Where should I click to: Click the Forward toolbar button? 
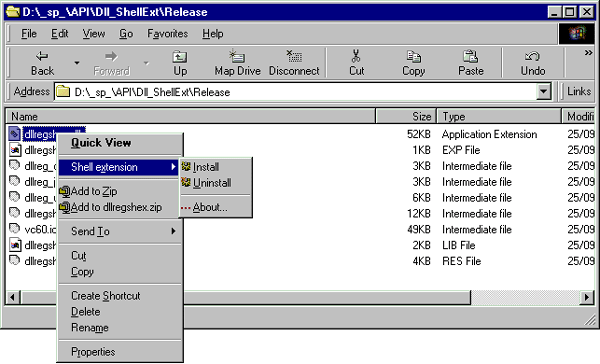point(111,63)
